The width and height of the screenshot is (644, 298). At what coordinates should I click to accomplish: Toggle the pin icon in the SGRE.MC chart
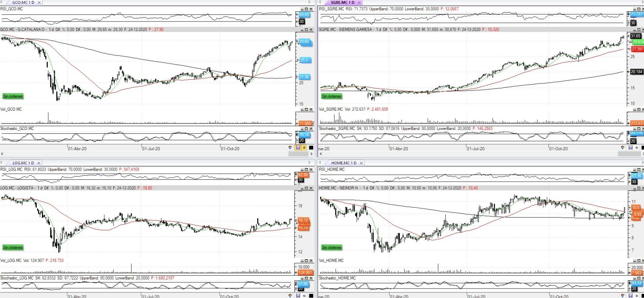pyautogui.click(x=636, y=148)
